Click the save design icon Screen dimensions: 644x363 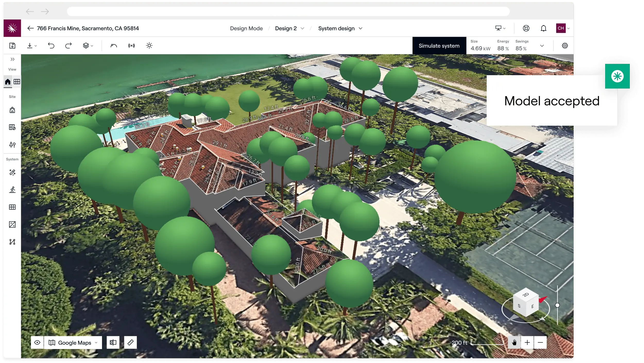[x=12, y=46]
